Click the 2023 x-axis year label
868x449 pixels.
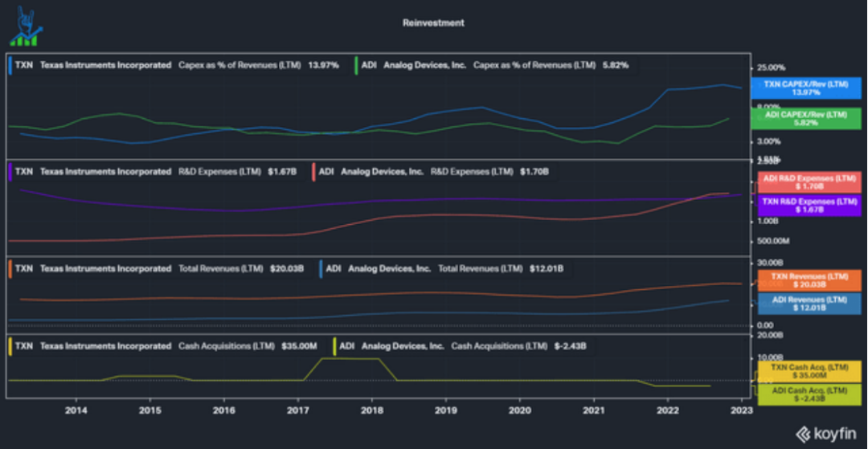[x=741, y=410]
